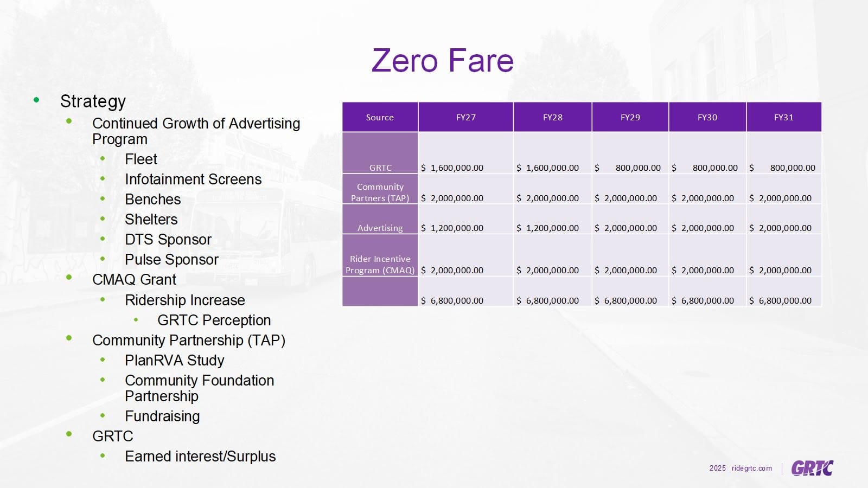Select the PlanRVA Study bullet
Image resolution: width=868 pixels, height=488 pixels.
pyautogui.click(x=174, y=361)
